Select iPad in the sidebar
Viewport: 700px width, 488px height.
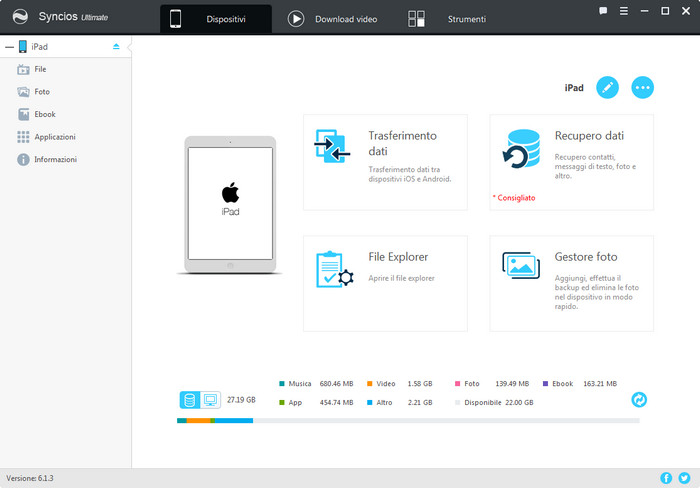pyautogui.click(x=66, y=46)
